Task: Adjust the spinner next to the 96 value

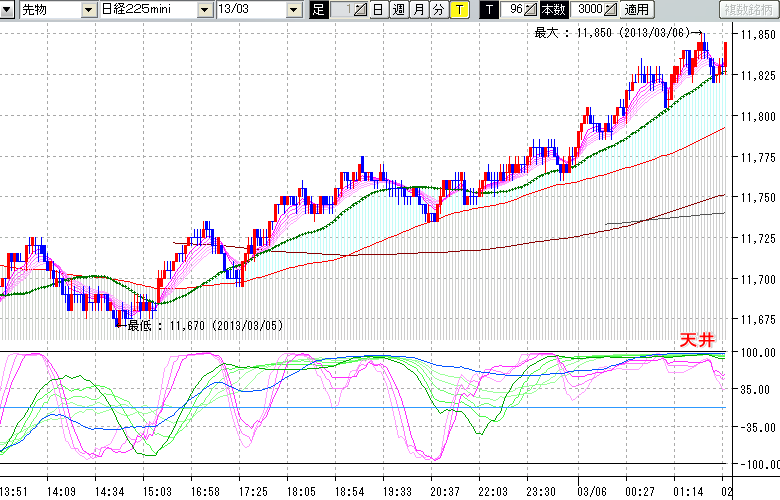Action: [531, 9]
